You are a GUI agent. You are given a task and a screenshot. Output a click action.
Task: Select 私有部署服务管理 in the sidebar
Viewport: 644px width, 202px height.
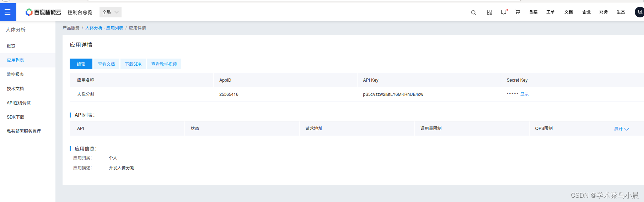point(28,131)
